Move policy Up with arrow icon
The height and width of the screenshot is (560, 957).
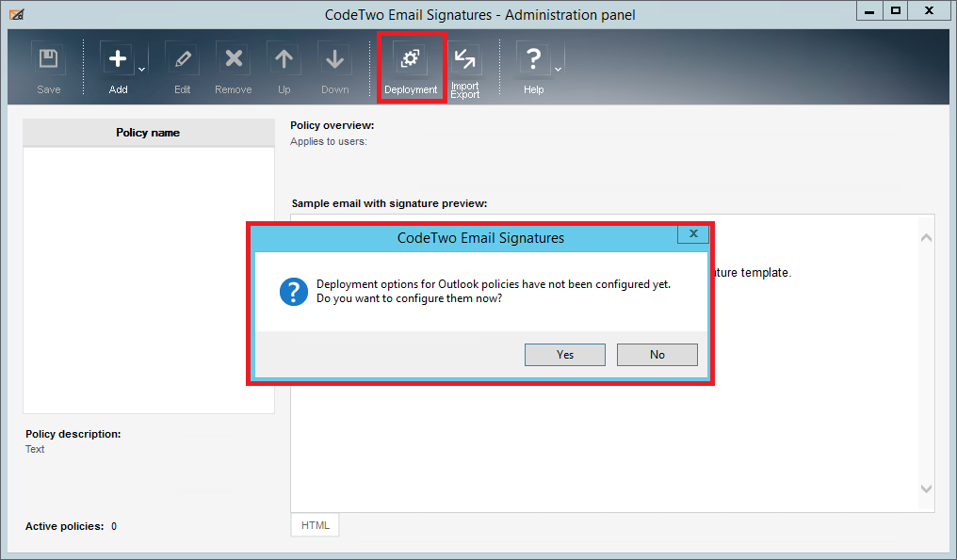[284, 59]
